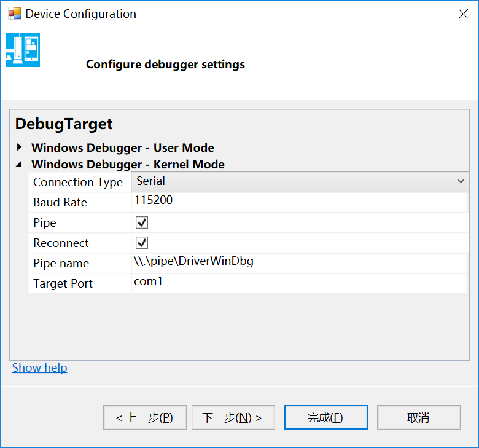Collapse Windows Debugger - Kernel Mode triangle
Viewport: 479px width, 448px height.
[19, 165]
